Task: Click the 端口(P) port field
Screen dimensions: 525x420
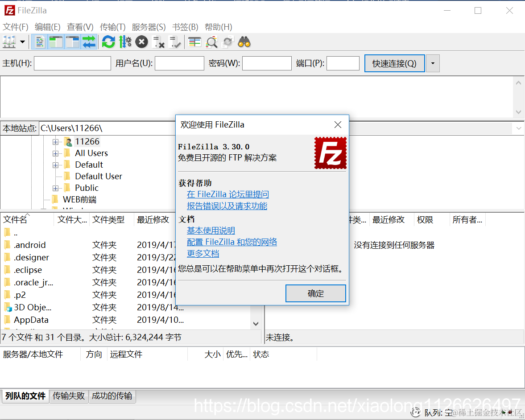Action: click(x=343, y=63)
